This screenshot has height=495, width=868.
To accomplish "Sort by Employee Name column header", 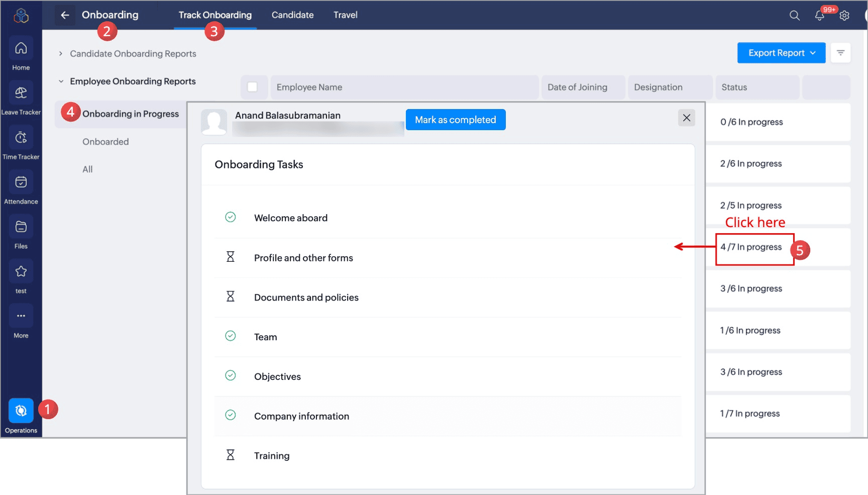I will click(404, 87).
